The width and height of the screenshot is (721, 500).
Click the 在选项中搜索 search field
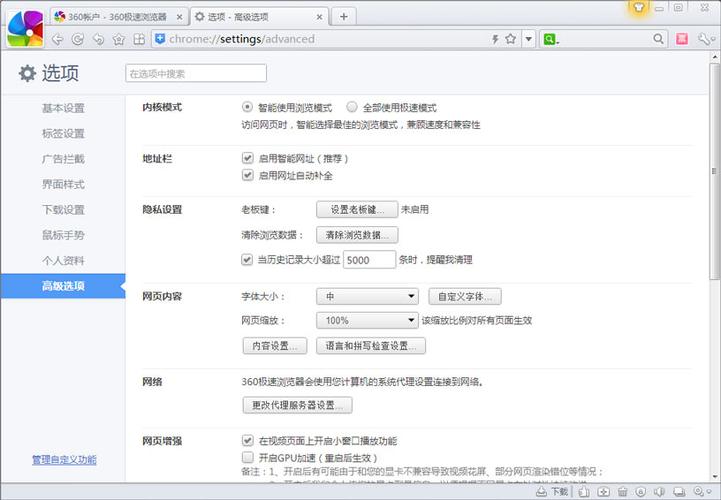(x=196, y=73)
